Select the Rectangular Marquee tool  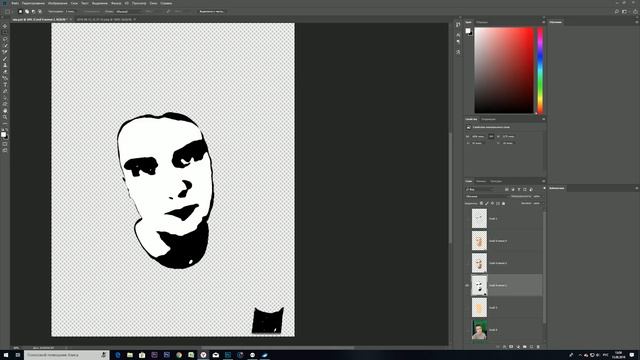click(5, 33)
